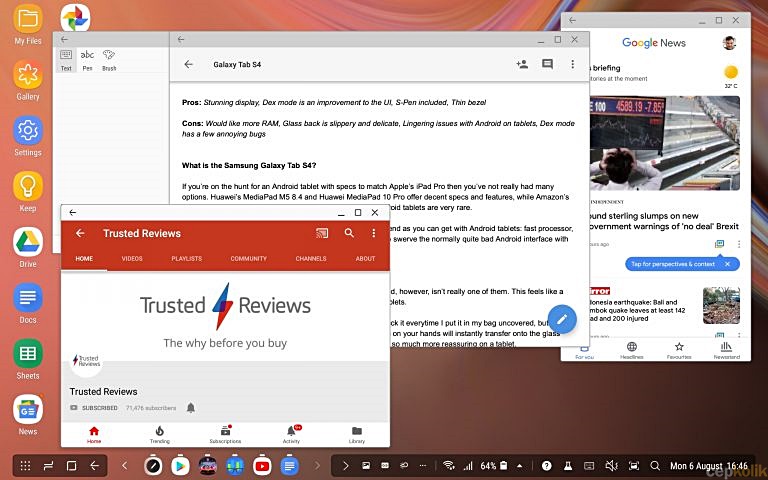Open the Settings gear icon on the desktop

pos(28,130)
